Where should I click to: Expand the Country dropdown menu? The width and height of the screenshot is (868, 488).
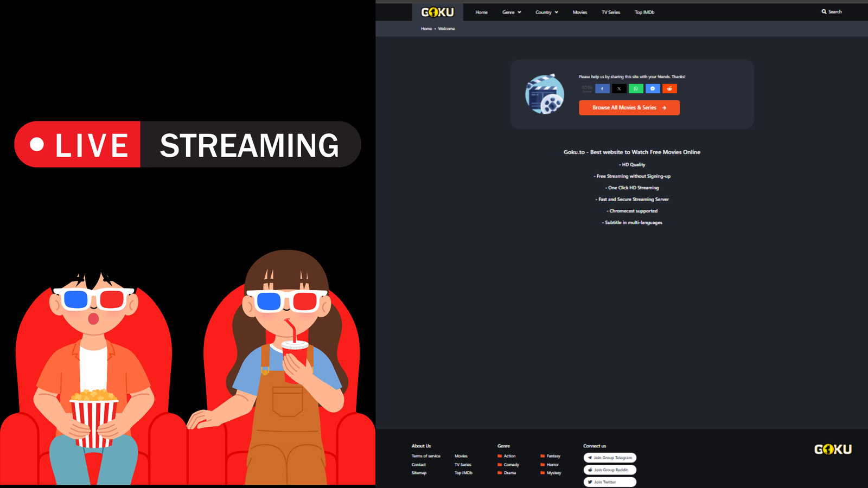(546, 12)
